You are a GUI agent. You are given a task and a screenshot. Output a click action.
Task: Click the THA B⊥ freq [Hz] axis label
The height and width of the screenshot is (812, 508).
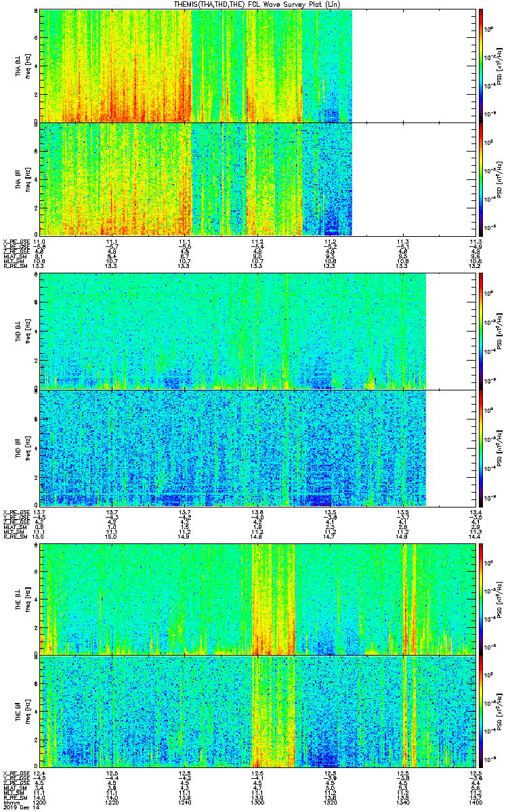pyautogui.click(x=28, y=66)
